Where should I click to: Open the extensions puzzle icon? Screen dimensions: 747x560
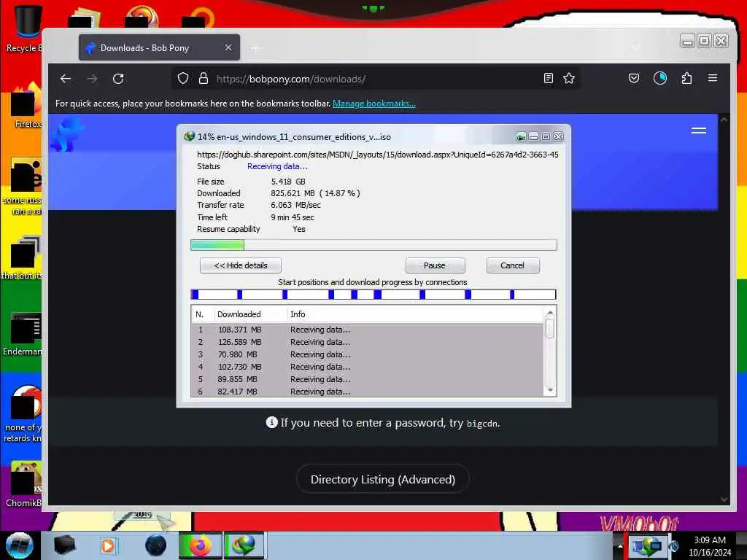pyautogui.click(x=686, y=79)
